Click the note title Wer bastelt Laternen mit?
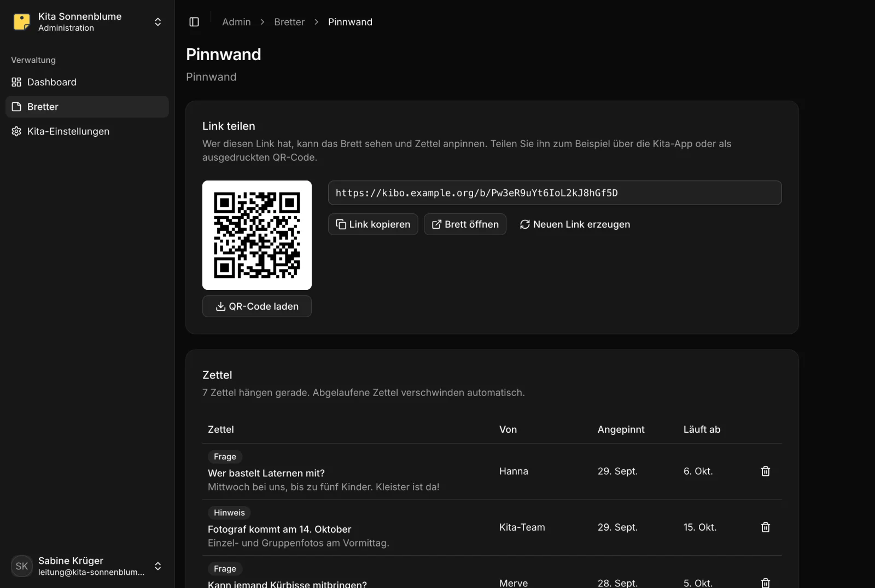The height and width of the screenshot is (588, 875). pyautogui.click(x=266, y=473)
